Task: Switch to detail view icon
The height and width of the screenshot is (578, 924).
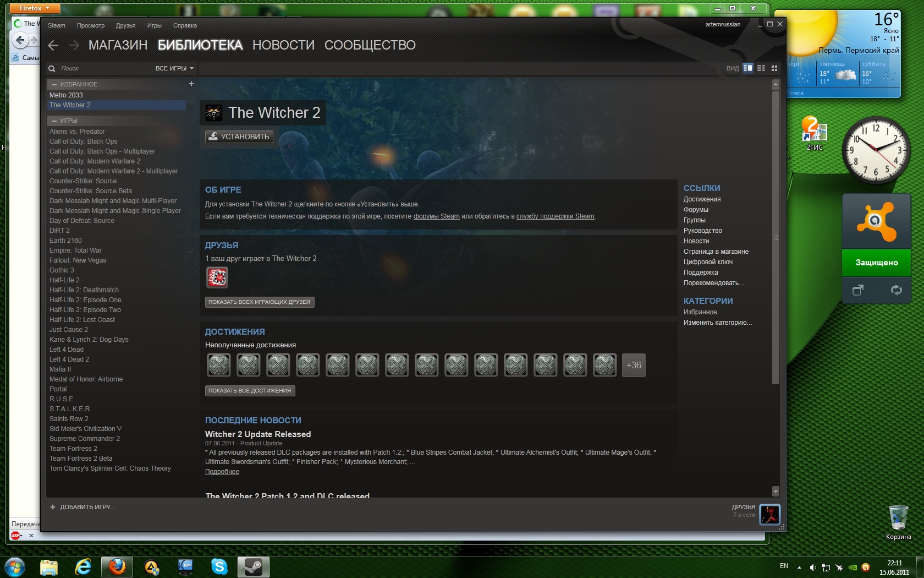Action: [x=747, y=68]
